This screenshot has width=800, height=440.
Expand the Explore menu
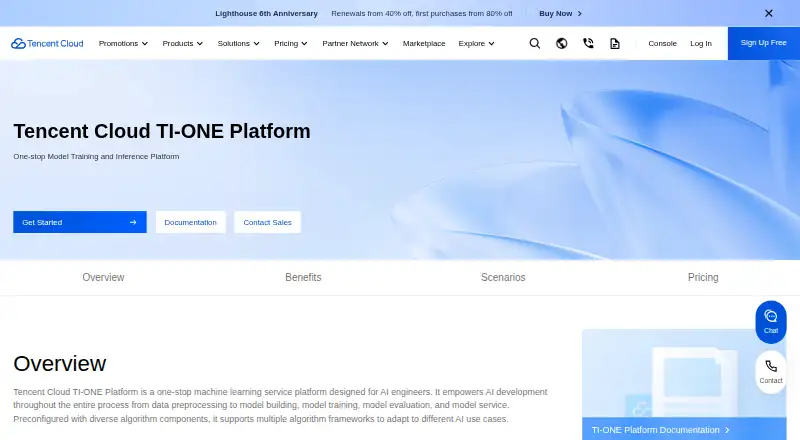(477, 43)
